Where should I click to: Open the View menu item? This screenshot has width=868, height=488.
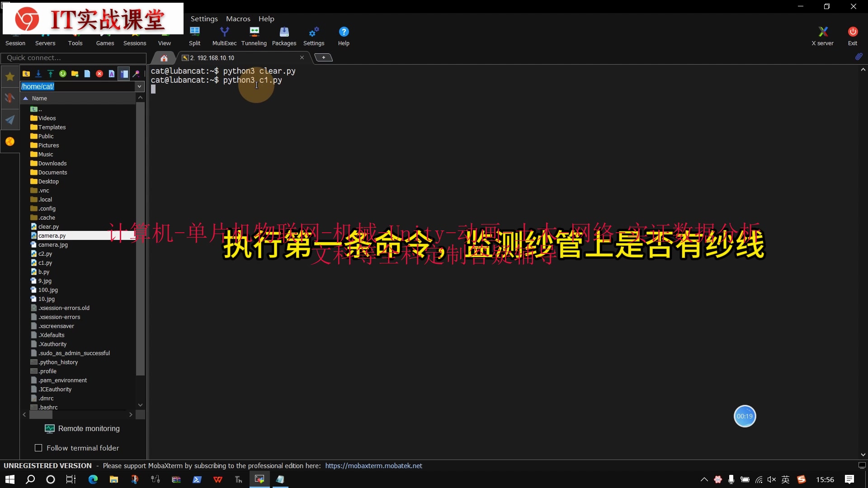coord(165,43)
